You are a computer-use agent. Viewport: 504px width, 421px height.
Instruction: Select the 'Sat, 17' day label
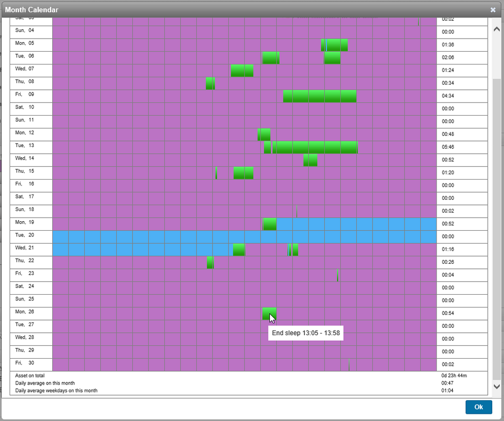coord(24,196)
